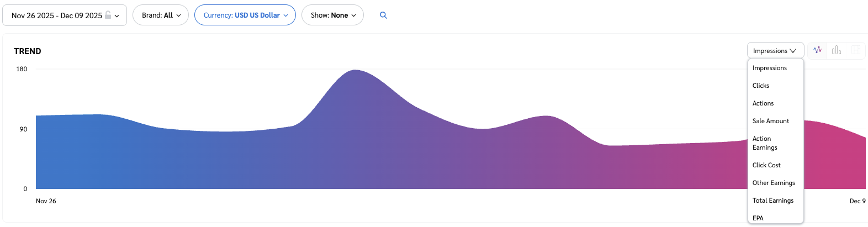Choose Total Earnings metric option
The image size is (868, 227).
coord(772,200)
